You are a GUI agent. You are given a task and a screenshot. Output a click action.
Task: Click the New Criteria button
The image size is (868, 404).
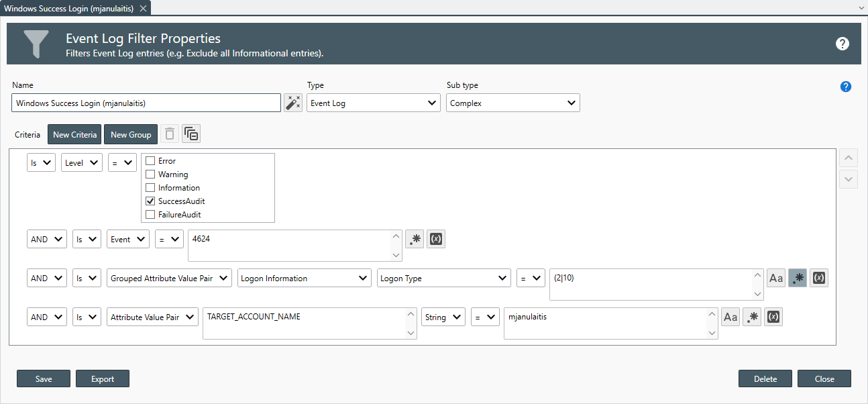coord(74,134)
